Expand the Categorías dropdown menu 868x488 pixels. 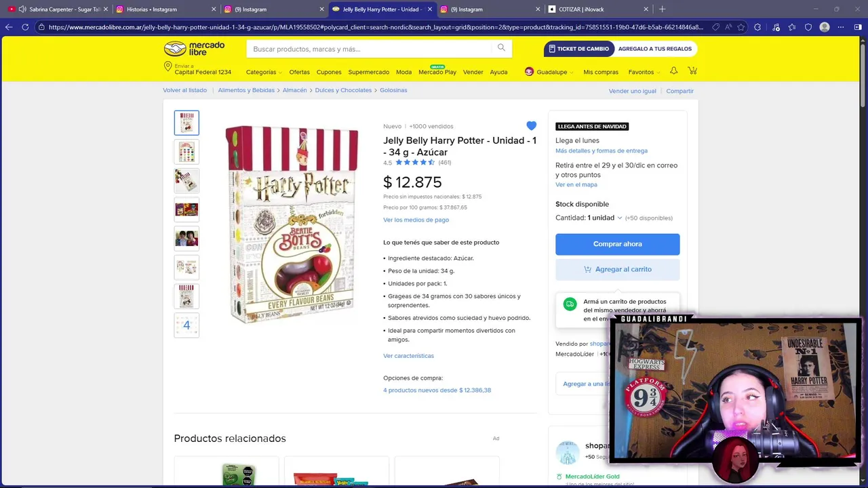(x=264, y=72)
